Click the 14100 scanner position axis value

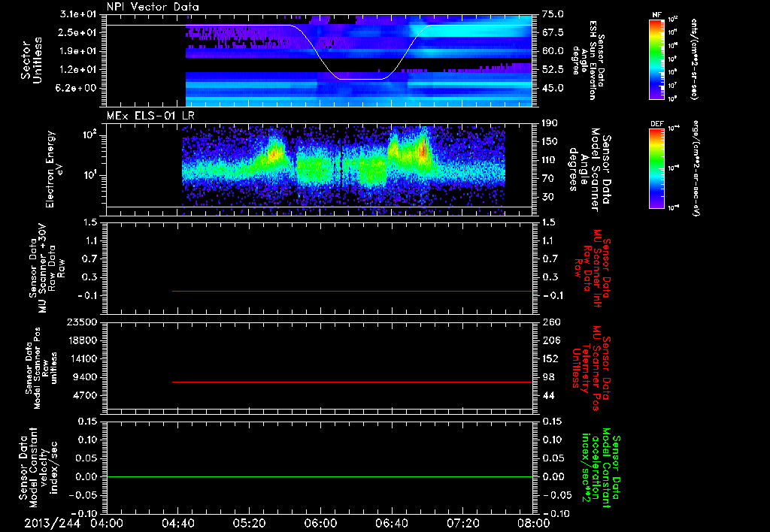point(81,358)
